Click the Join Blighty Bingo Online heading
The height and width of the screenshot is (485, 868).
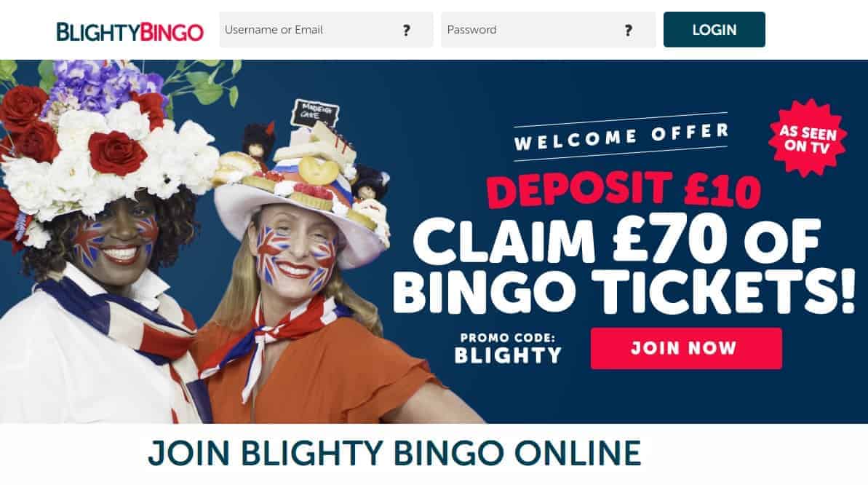tap(394, 453)
